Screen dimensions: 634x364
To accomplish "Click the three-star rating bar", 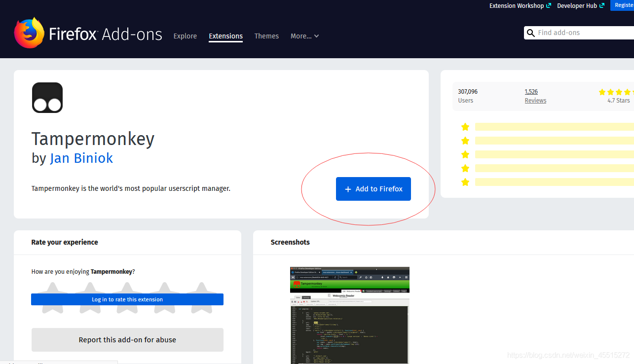I will pos(555,154).
